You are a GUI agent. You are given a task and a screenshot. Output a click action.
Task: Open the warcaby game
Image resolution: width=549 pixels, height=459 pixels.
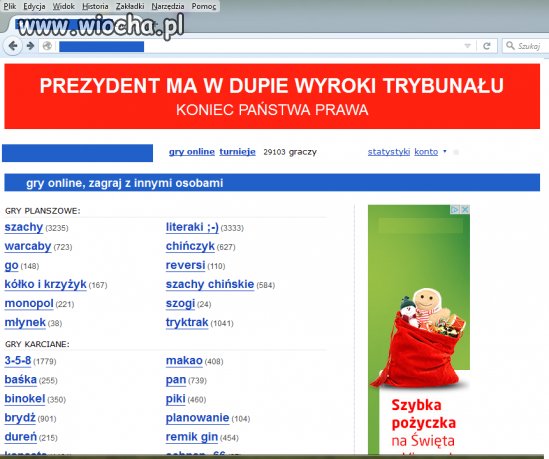coord(28,246)
